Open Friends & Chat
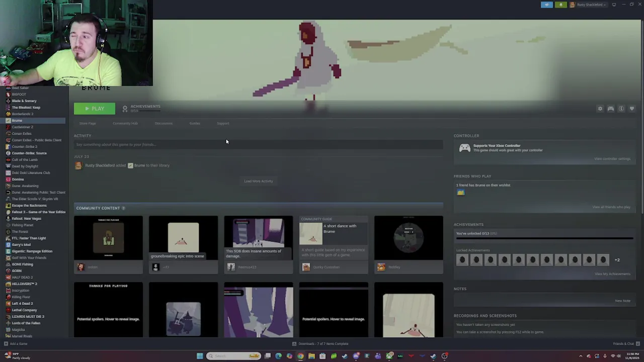644x362 pixels. [x=625, y=344]
